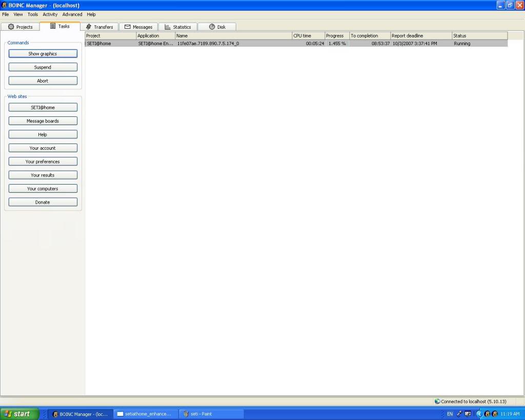Suspend the selected task
525x420 pixels.
(x=43, y=67)
